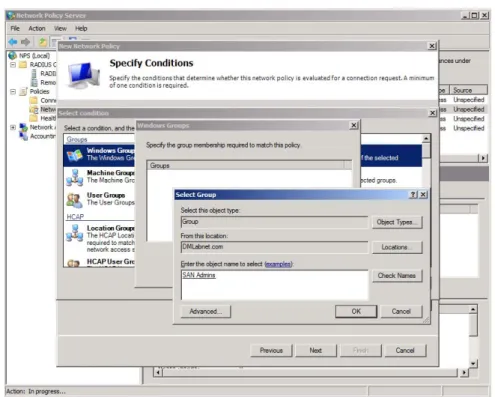Open the examples link

tap(278, 264)
